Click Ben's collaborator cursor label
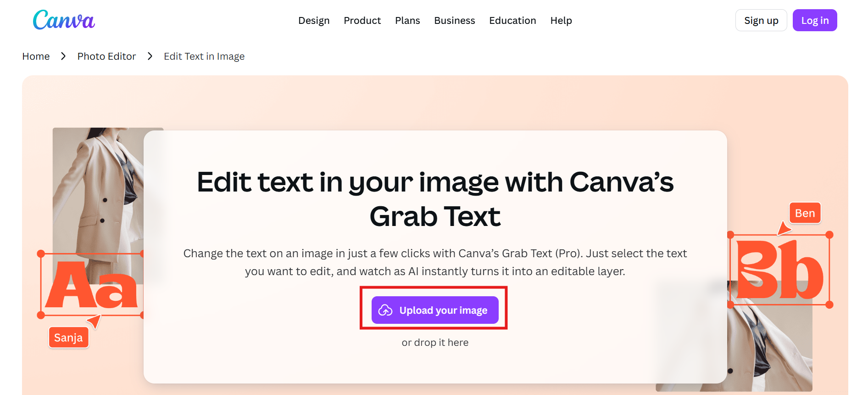 pyautogui.click(x=804, y=213)
